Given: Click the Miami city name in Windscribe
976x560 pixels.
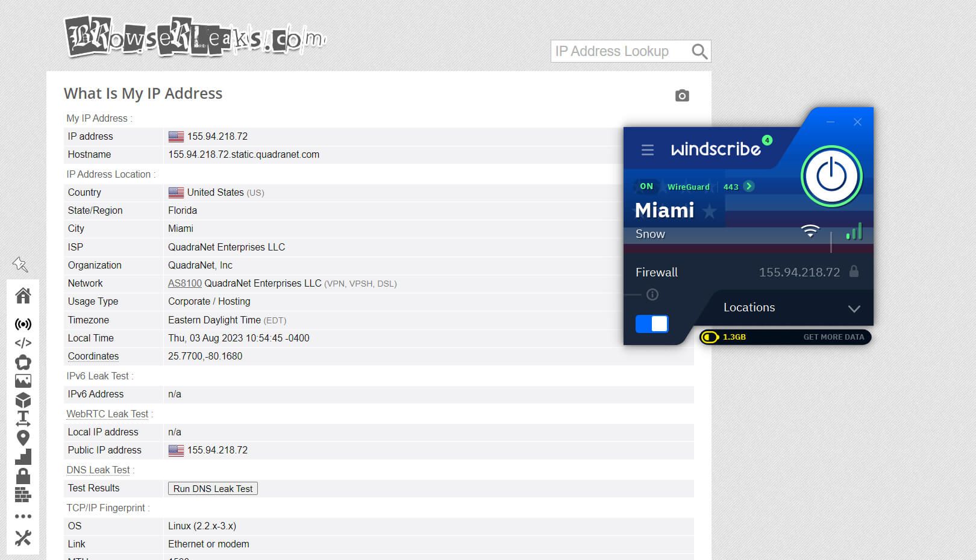Looking at the screenshot, I should 665,210.
